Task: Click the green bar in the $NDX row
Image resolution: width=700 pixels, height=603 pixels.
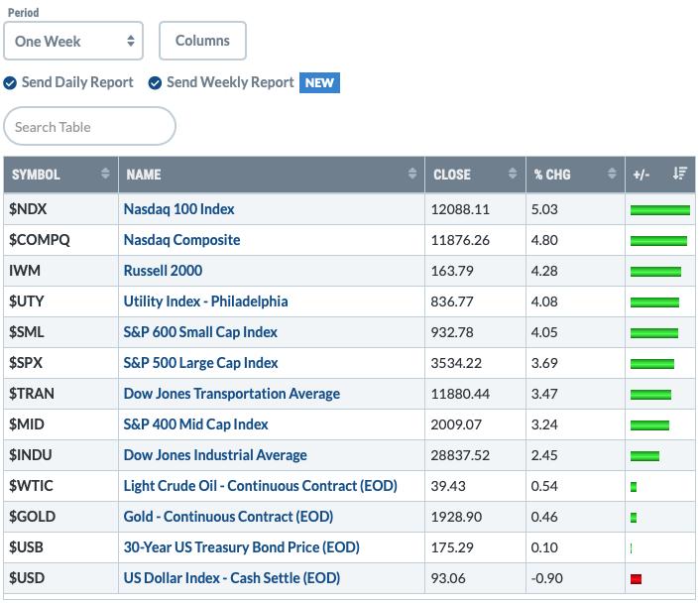Action: [x=660, y=210]
